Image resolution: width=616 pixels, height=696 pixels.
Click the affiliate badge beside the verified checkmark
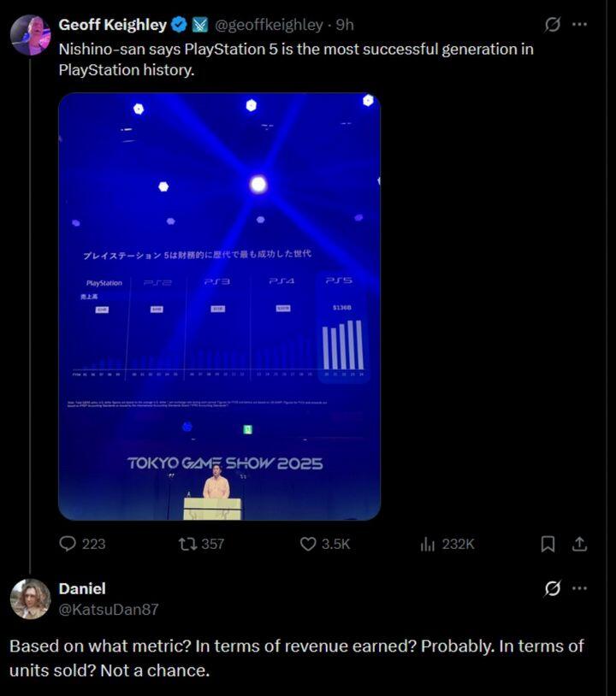(198, 25)
